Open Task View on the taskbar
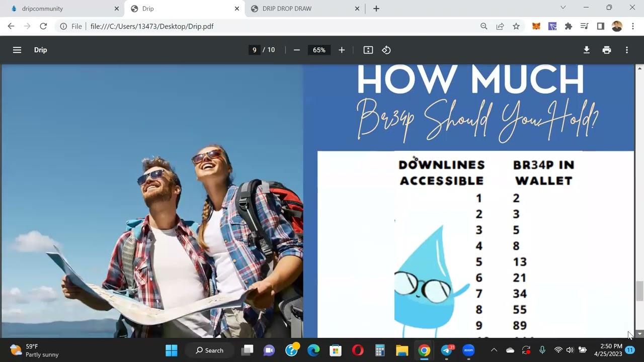Screen dimensions: 644x362 (247, 350)
